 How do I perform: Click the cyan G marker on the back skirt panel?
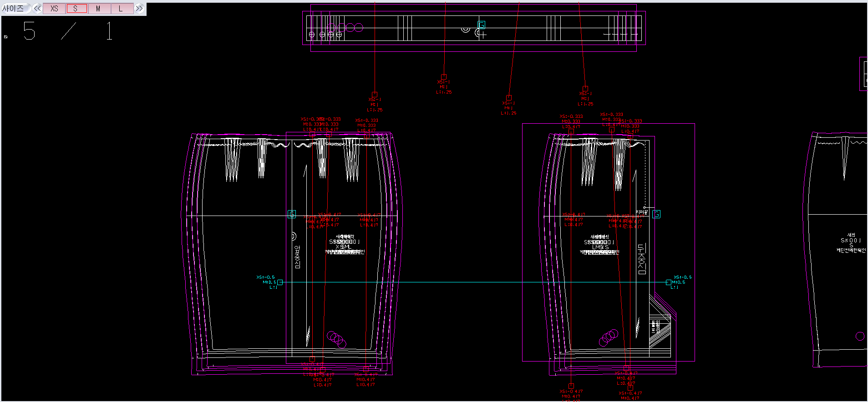point(656,214)
